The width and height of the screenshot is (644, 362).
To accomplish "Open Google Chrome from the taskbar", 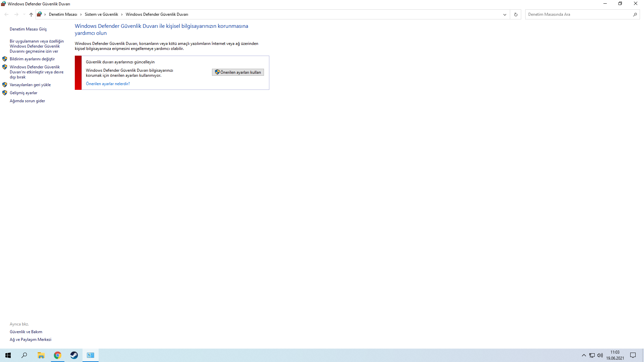I will (x=58, y=355).
